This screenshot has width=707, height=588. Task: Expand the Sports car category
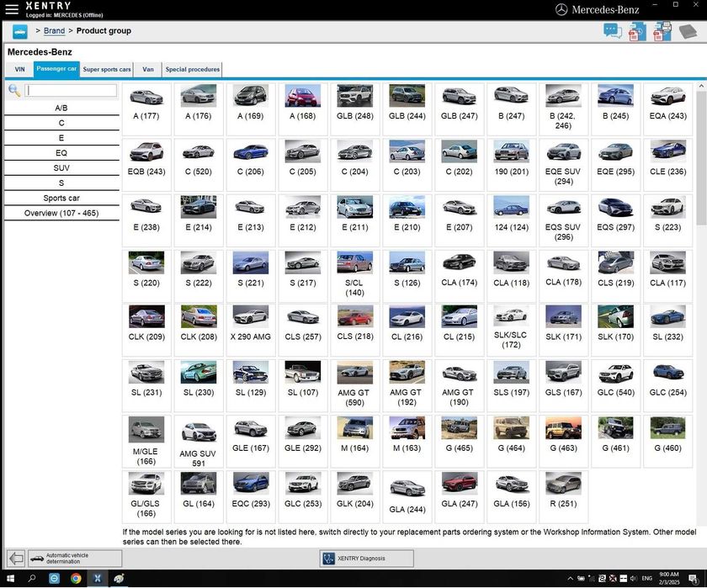[x=61, y=198]
